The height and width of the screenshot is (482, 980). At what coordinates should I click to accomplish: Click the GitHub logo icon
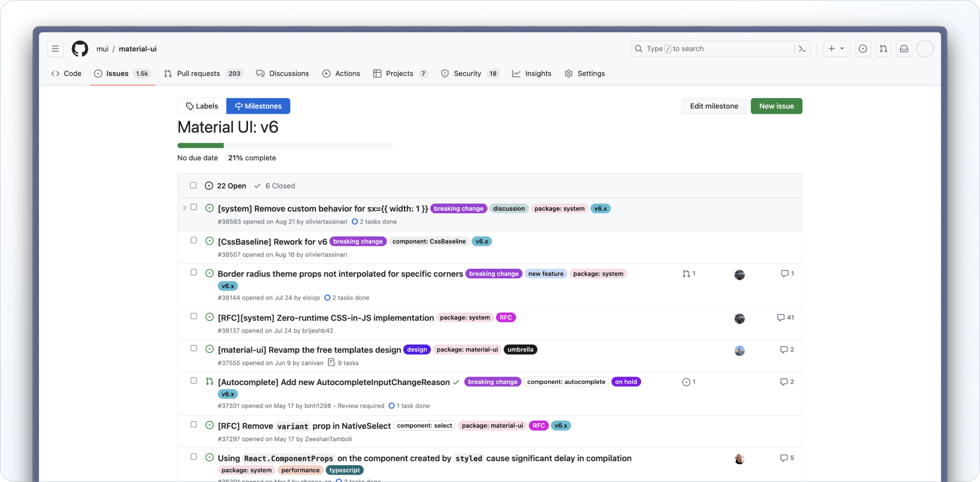pyautogui.click(x=80, y=49)
